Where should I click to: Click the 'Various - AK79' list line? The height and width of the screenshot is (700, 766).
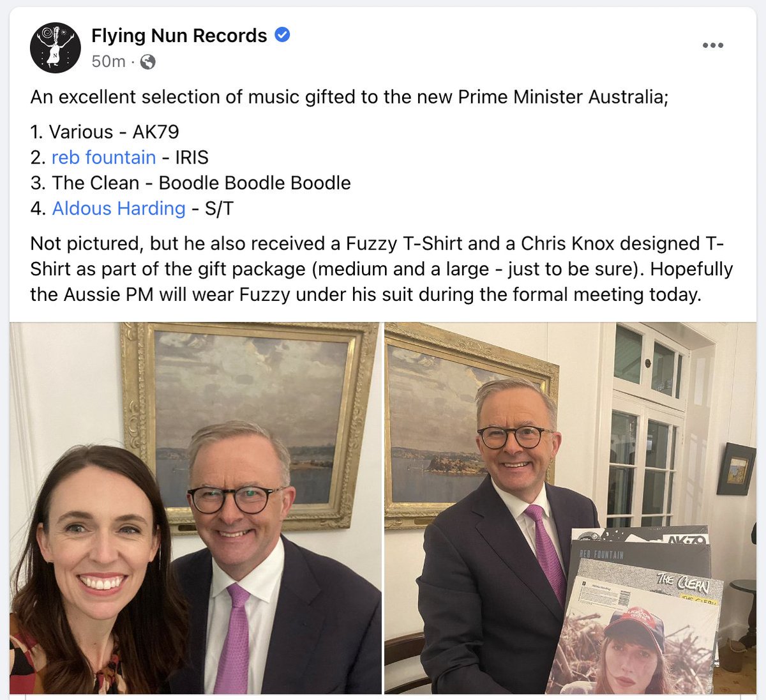(105, 132)
